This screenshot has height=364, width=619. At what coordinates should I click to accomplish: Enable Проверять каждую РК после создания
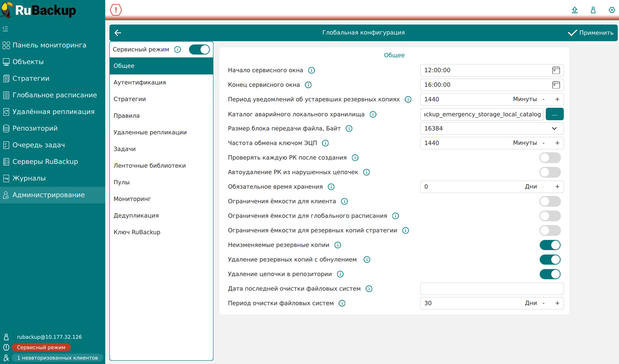pyautogui.click(x=550, y=158)
